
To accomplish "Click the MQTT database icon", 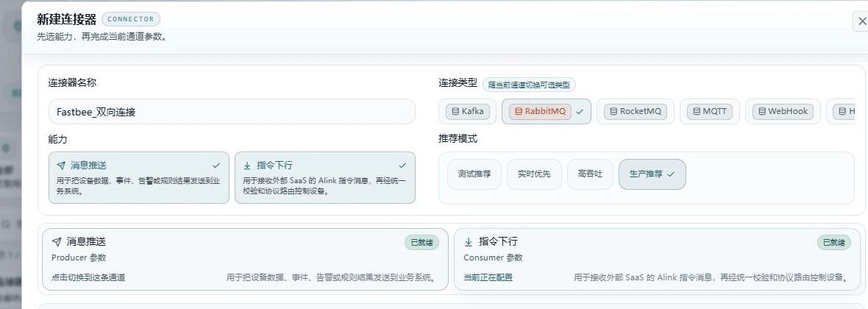I will (x=697, y=111).
